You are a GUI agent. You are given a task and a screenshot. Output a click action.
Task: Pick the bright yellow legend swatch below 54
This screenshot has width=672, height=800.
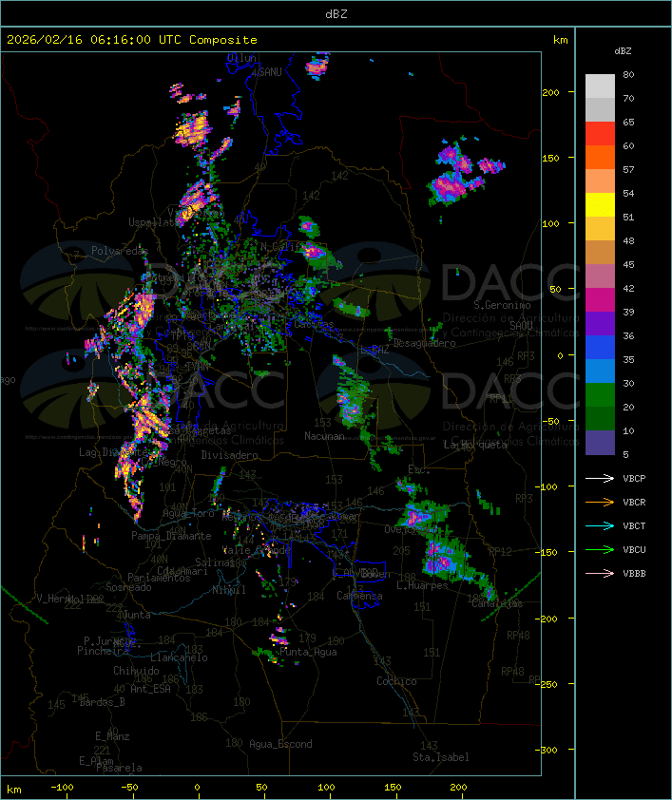(600, 205)
